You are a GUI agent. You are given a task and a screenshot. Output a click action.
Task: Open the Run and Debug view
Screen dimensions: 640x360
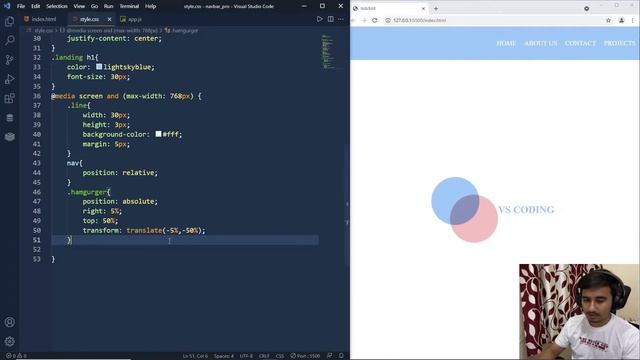[x=9, y=79]
